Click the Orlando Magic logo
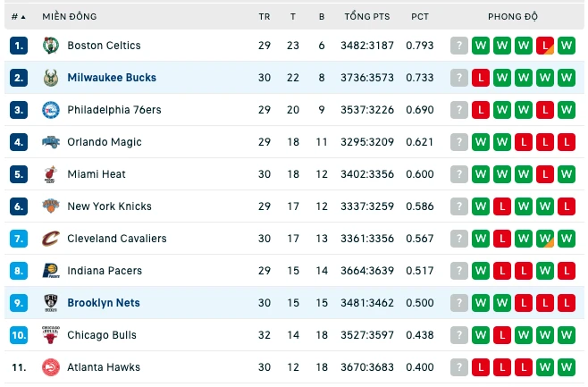Screen dimensions: 588x387 pyautogui.click(x=51, y=142)
